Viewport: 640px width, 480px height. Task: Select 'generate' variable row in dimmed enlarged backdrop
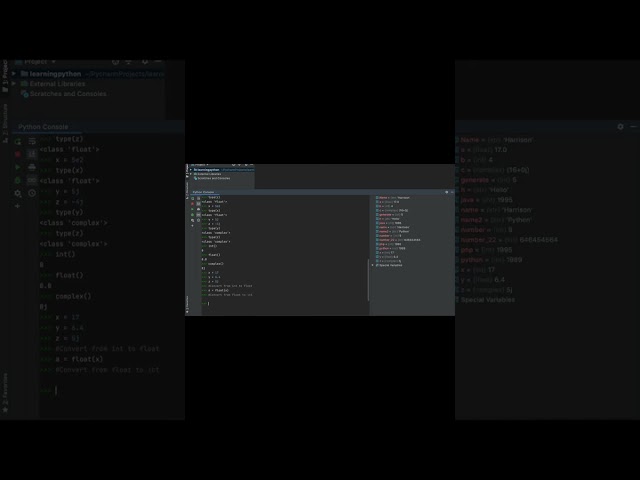tap(486, 180)
